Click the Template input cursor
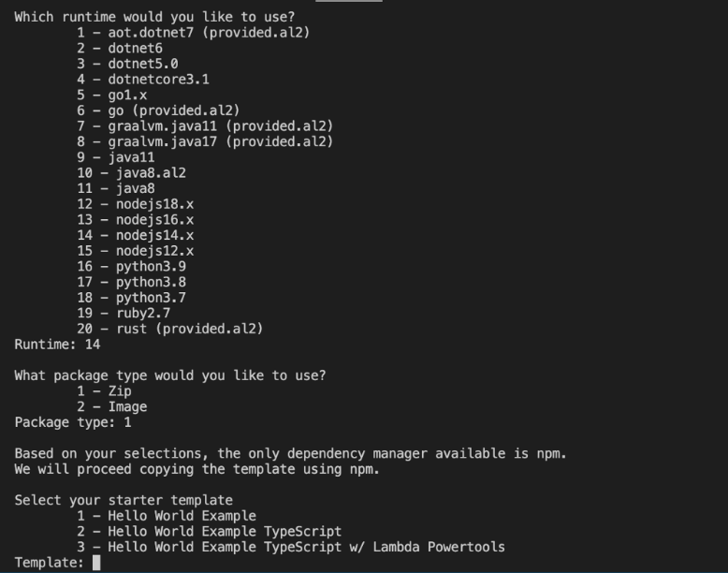The width and height of the screenshot is (728, 573). pos(96,563)
